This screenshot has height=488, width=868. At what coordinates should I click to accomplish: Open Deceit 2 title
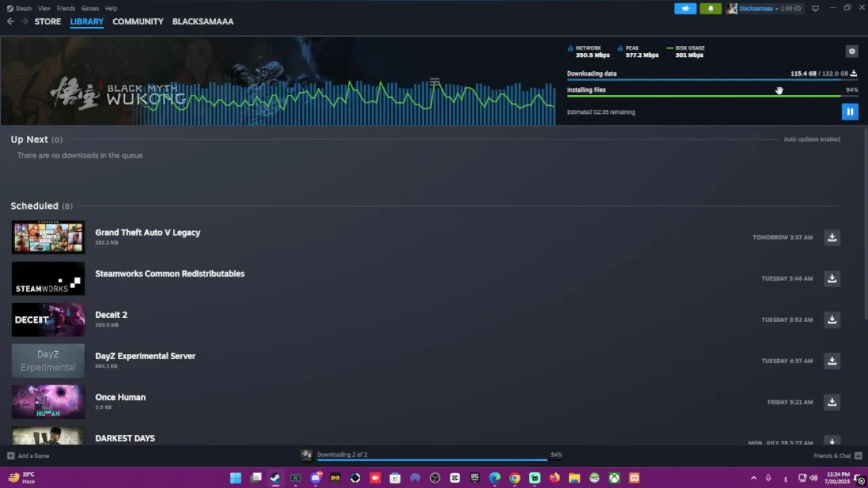point(111,315)
